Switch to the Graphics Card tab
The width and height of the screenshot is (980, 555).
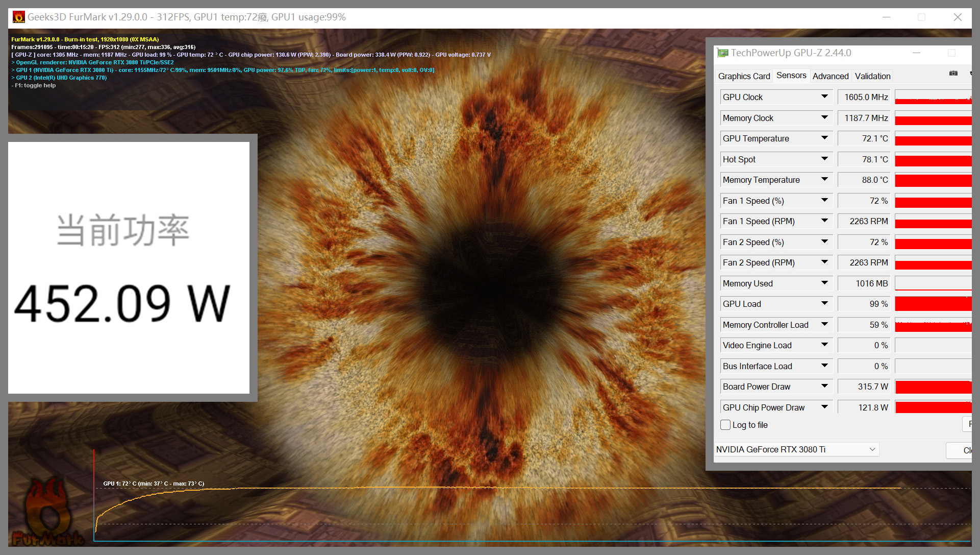tap(744, 76)
